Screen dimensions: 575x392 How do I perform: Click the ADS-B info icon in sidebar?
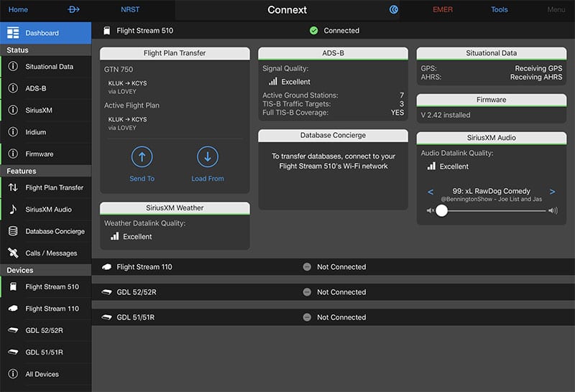pos(13,88)
